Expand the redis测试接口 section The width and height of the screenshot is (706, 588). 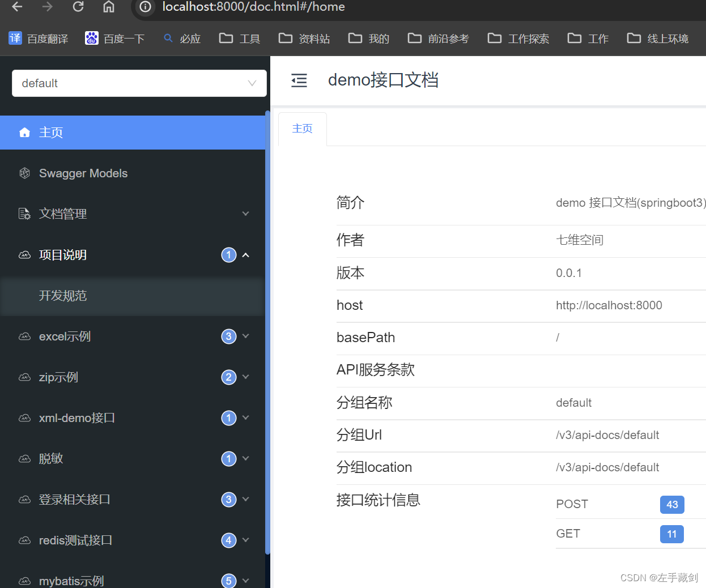pyautogui.click(x=245, y=540)
